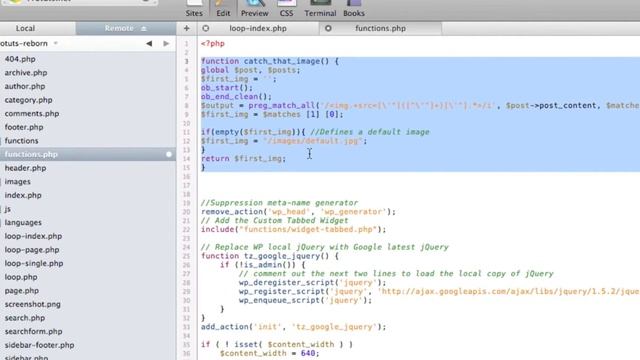The width and height of the screenshot is (640, 360).
Task: Click line number 25 in the gutter
Action: [x=187, y=256]
